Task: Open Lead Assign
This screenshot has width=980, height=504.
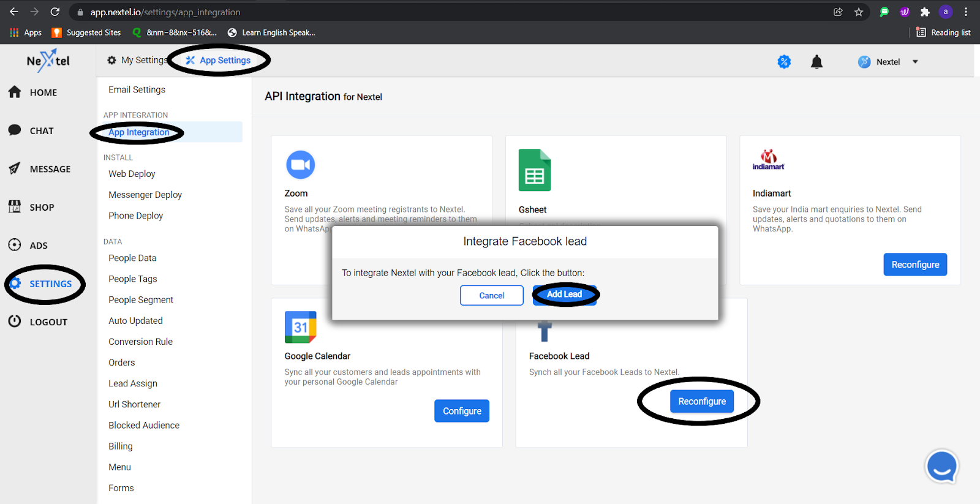Action: point(133,383)
